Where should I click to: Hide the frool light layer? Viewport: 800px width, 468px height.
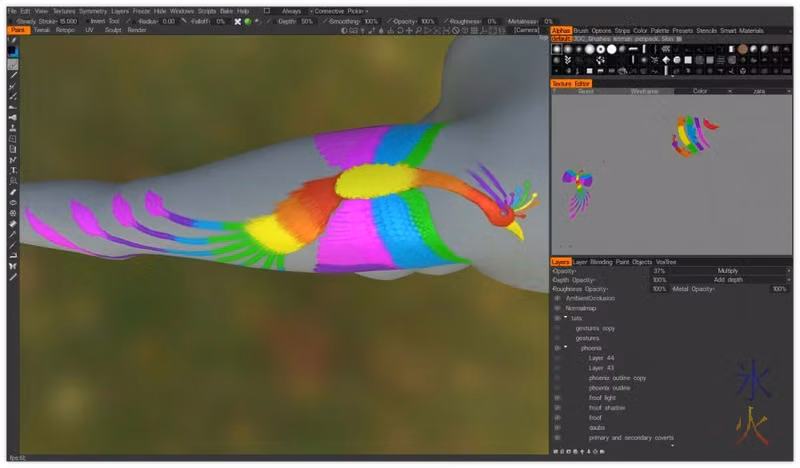coord(557,398)
